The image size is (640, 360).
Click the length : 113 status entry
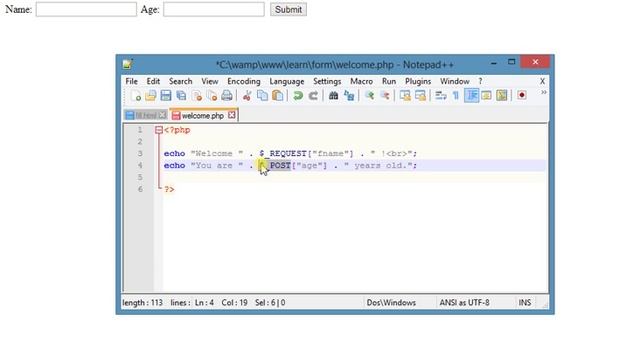[x=142, y=303]
